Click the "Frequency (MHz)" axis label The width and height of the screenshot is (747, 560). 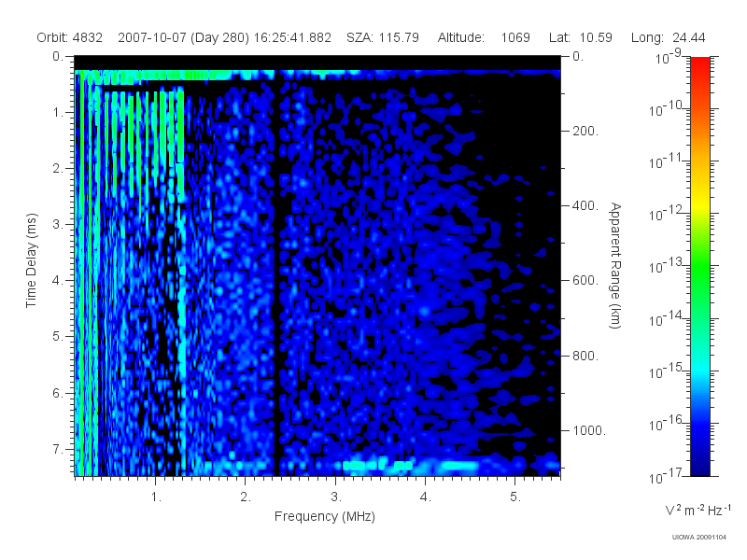pyautogui.click(x=325, y=517)
